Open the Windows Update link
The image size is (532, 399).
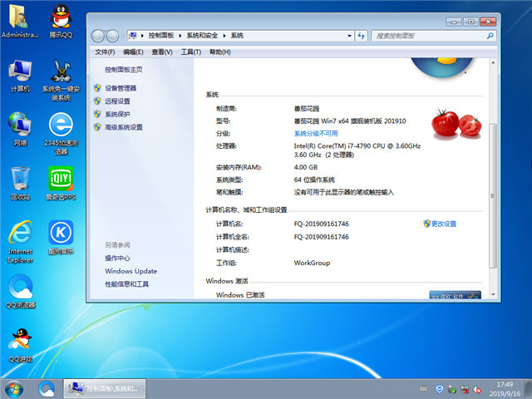click(131, 271)
